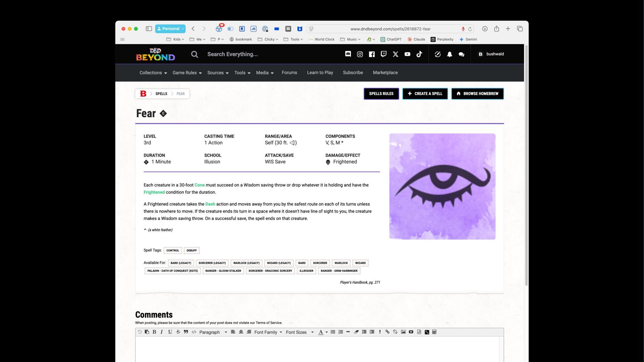Viewport: 644px width, 362px height.
Task: Open the TikTok social link icon
Action: (419, 54)
